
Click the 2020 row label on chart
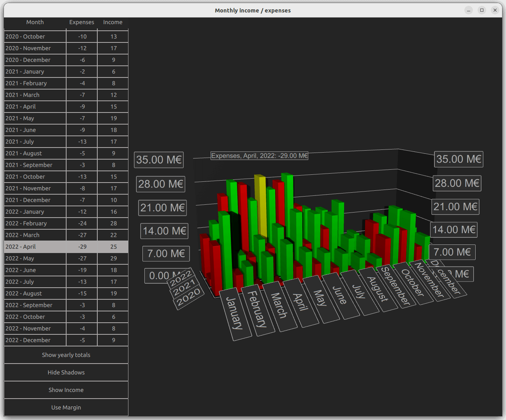pyautogui.click(x=189, y=298)
